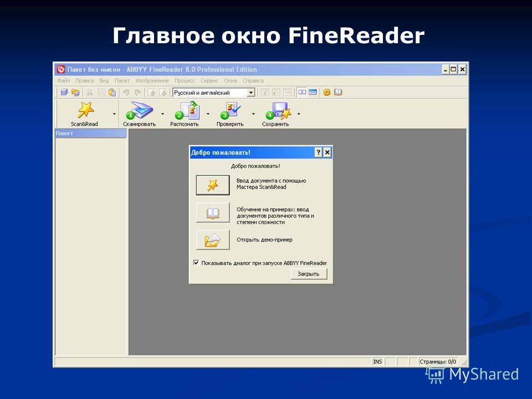Open the Проверить spell check step icon
This screenshot has height=399, width=532.
pyautogui.click(x=230, y=110)
